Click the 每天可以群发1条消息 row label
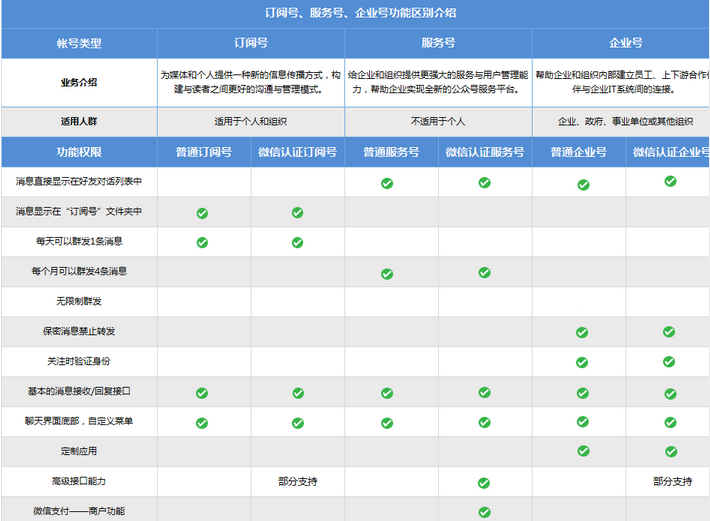Image resolution: width=710 pixels, height=521 pixels. click(x=79, y=241)
